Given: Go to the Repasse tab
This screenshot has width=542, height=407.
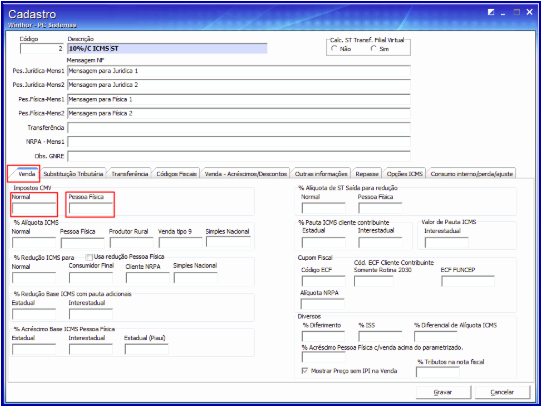Looking at the screenshot, I should [367, 174].
